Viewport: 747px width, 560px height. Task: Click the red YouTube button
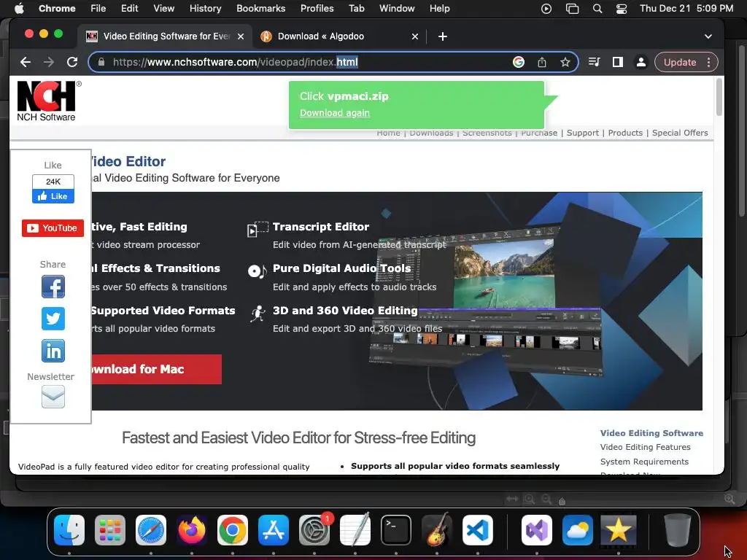pyautogui.click(x=53, y=228)
